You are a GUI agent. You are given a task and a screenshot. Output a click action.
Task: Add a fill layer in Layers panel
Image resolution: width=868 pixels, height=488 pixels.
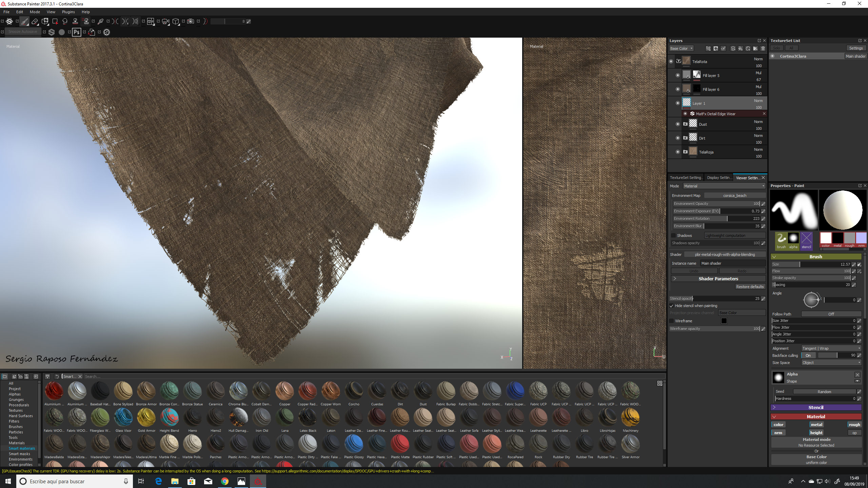[741, 48]
